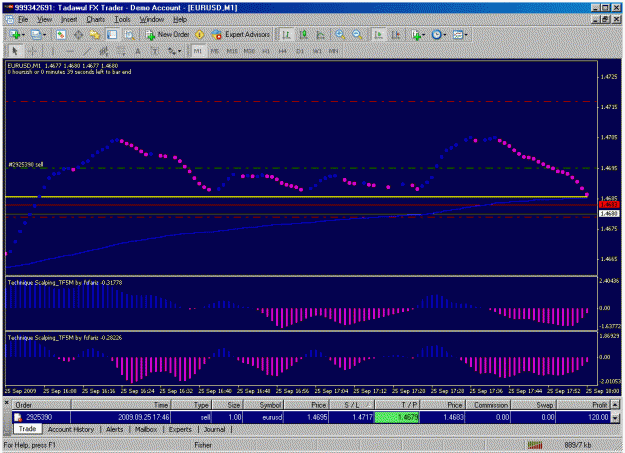Select the text label tool
This screenshot has width=625, height=453.
pyautogui.click(x=155, y=51)
